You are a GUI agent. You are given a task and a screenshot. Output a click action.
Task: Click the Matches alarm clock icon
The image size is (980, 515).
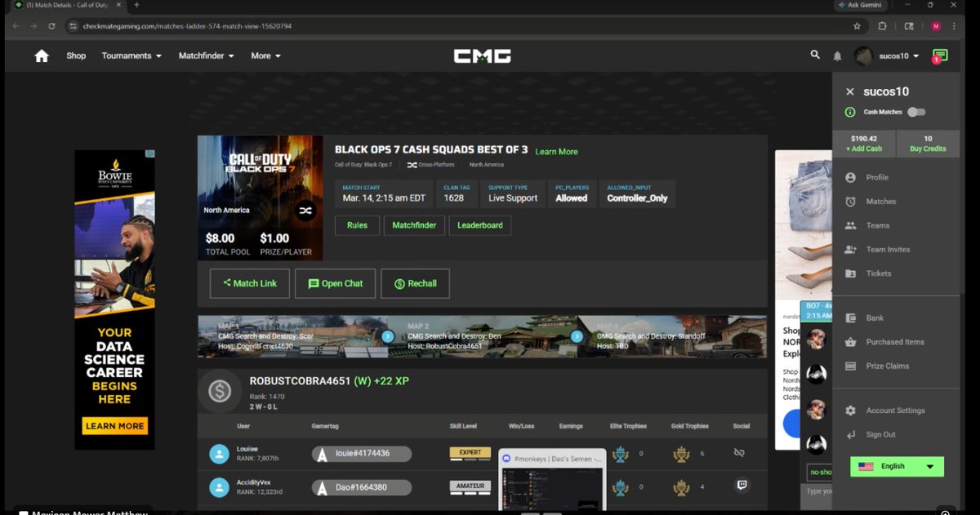pos(851,202)
